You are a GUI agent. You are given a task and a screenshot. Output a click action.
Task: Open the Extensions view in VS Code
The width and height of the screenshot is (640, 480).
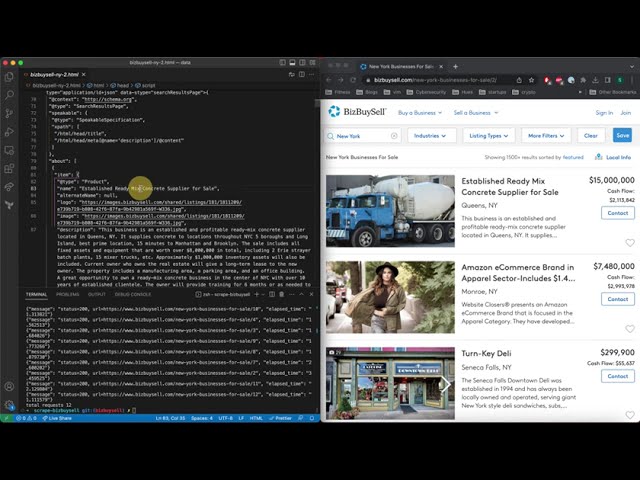tap(9, 168)
